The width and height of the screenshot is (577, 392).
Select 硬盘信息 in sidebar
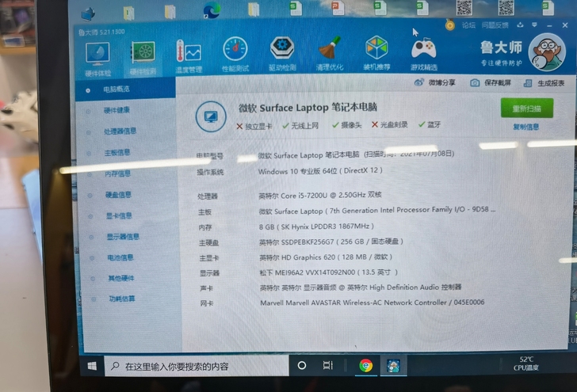118,195
